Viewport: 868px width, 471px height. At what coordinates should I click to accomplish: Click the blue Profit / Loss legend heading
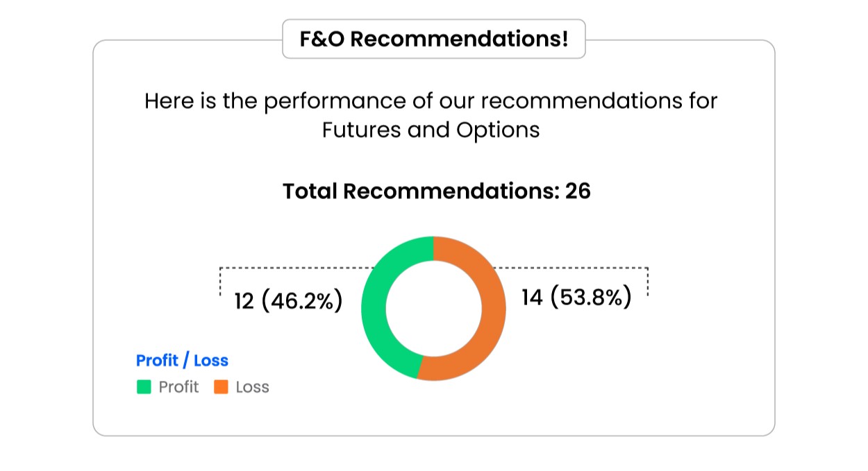(x=182, y=361)
